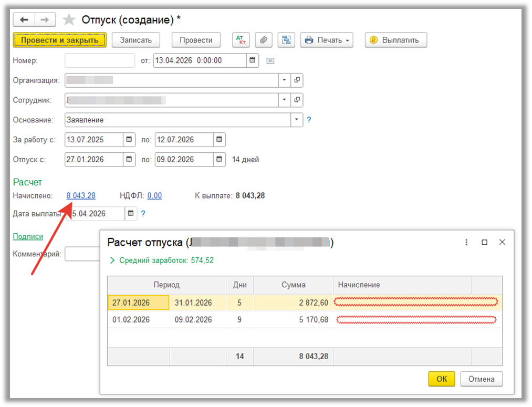Expand the Организация dropdown list
The image size is (532, 407).
[x=284, y=80]
